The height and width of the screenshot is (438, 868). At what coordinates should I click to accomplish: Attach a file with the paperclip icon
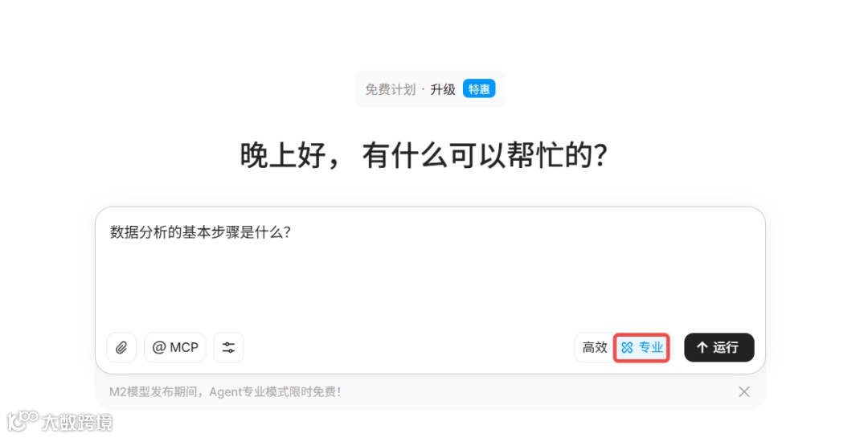pyautogui.click(x=121, y=348)
